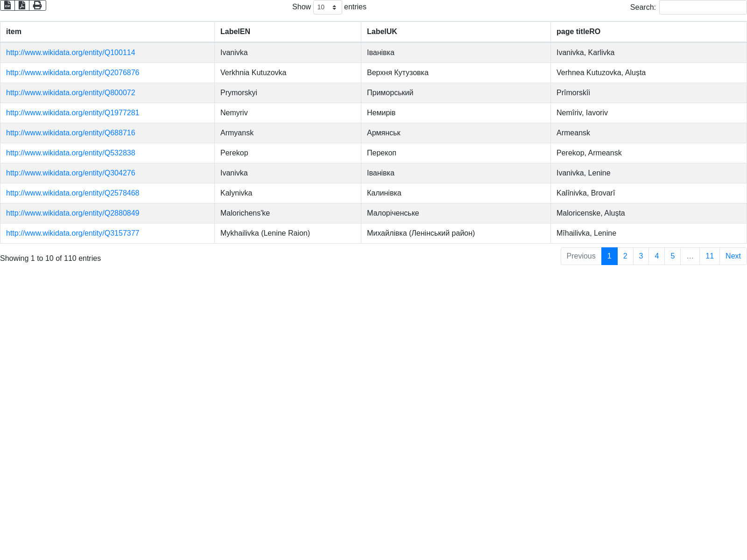Sort table by item column

[x=107, y=32]
